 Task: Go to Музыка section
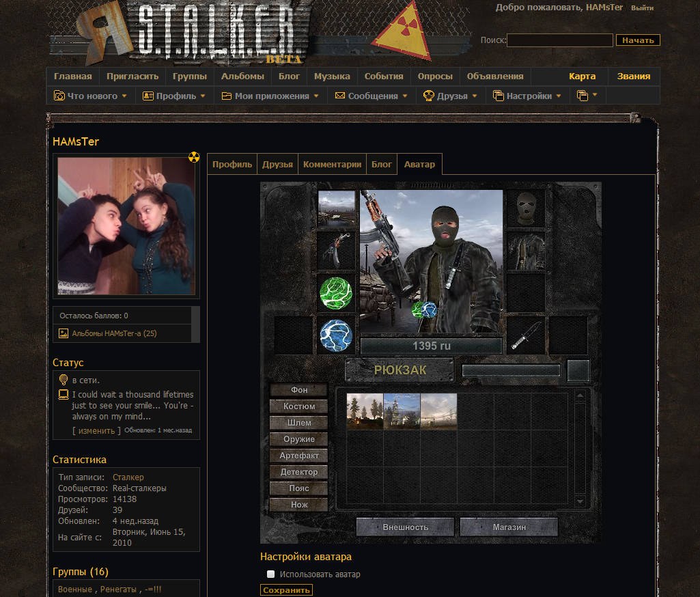332,76
